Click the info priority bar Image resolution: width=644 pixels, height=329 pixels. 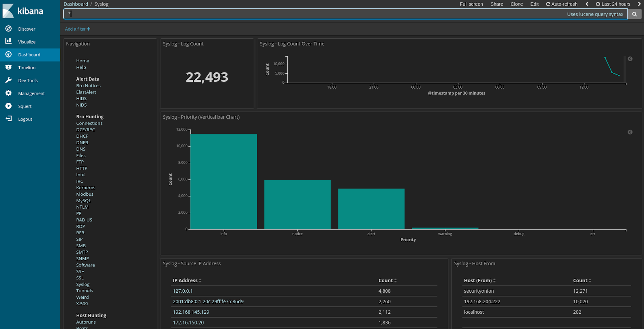tap(224, 182)
